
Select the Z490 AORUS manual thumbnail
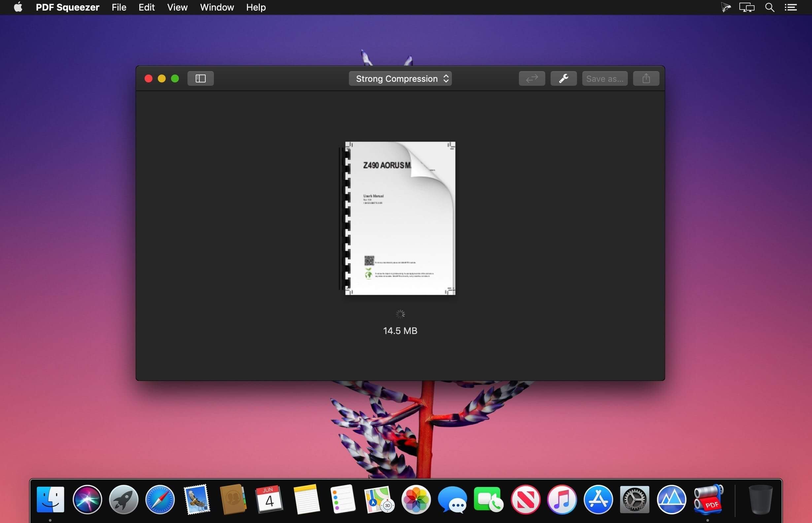[x=399, y=217]
